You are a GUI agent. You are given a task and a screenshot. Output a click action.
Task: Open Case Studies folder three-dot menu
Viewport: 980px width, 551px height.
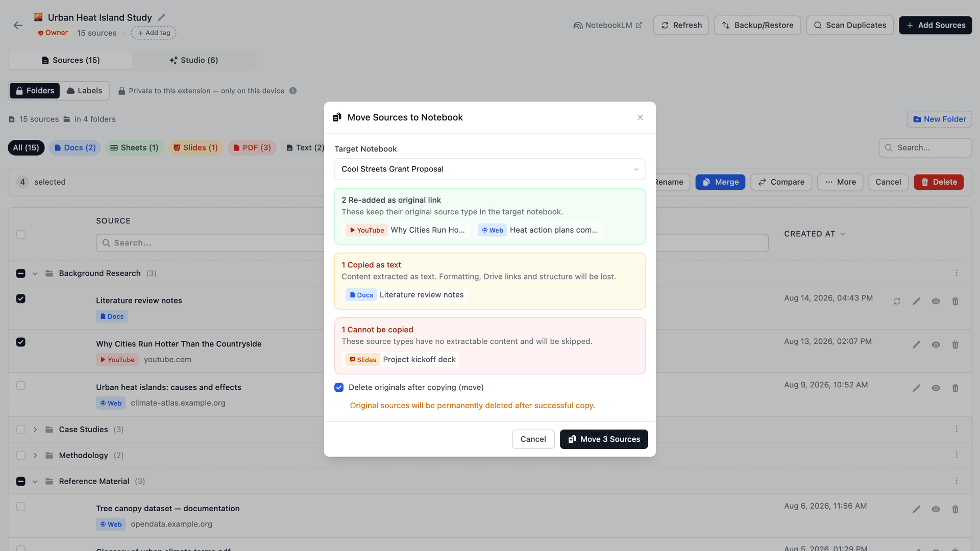(x=957, y=429)
